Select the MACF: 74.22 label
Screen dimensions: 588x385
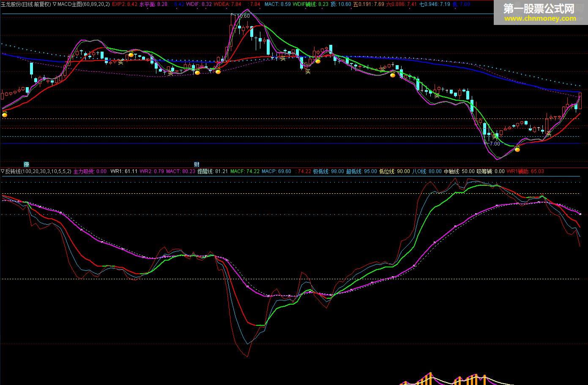click(x=245, y=171)
